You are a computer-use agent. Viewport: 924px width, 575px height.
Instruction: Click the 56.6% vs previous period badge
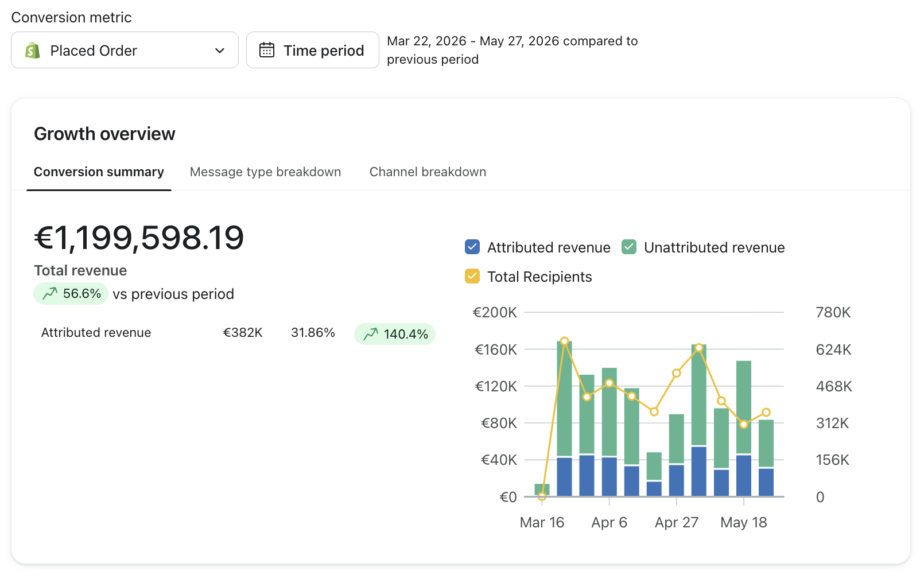[71, 293]
